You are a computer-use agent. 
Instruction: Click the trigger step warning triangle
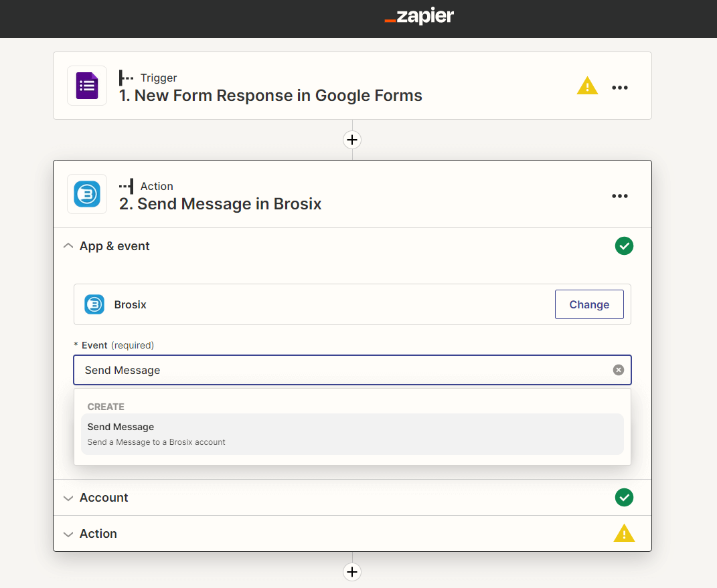pos(587,86)
